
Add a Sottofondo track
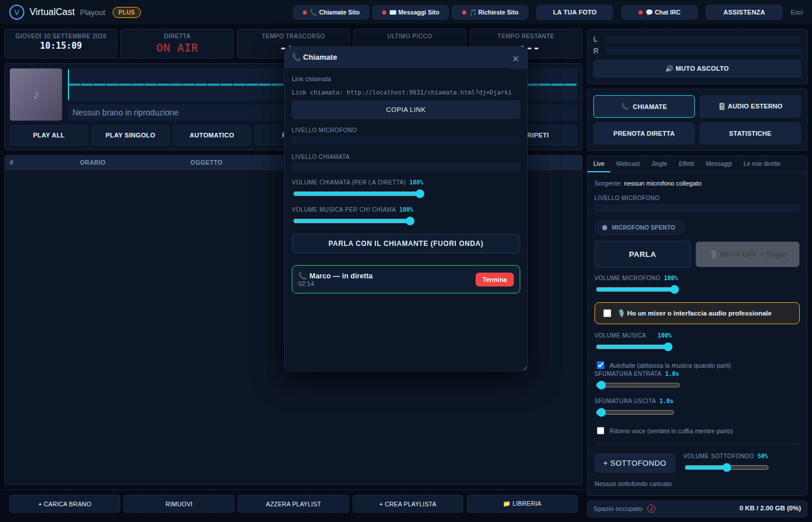(x=635, y=463)
